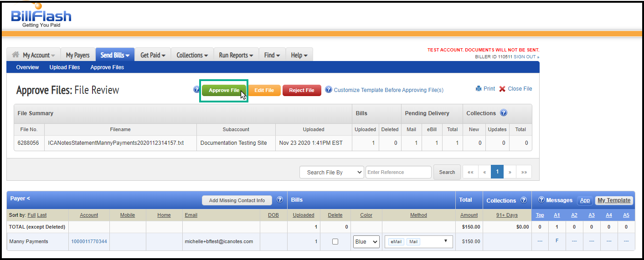Open the Search File By dropdown

[331, 172]
